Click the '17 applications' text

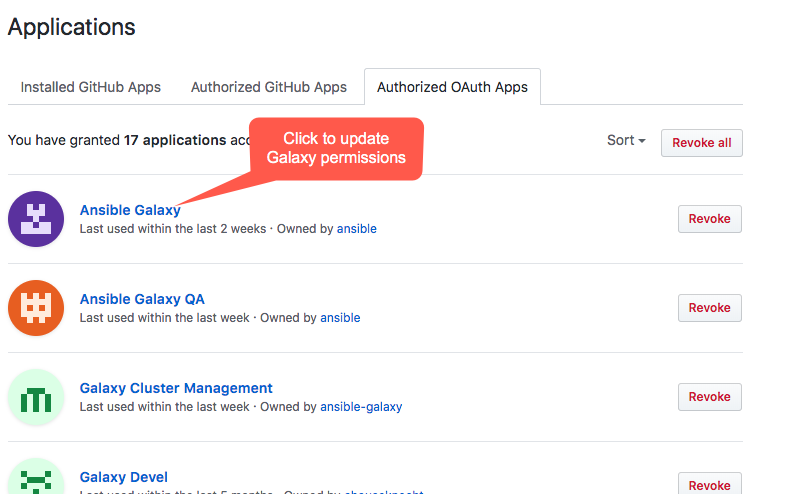click(x=175, y=140)
